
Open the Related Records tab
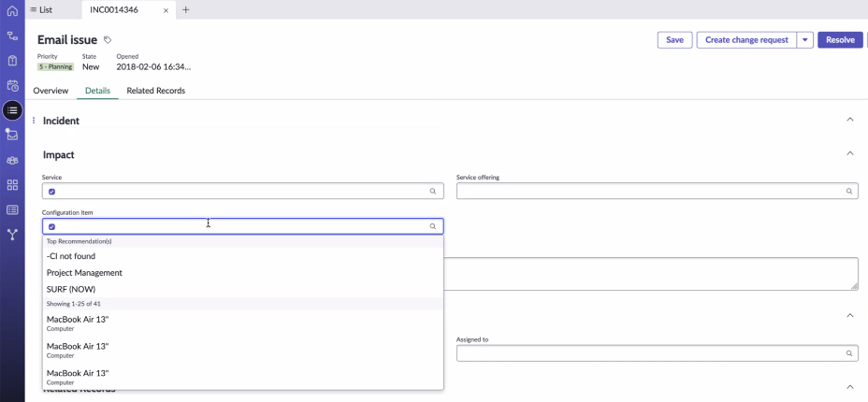(x=155, y=91)
